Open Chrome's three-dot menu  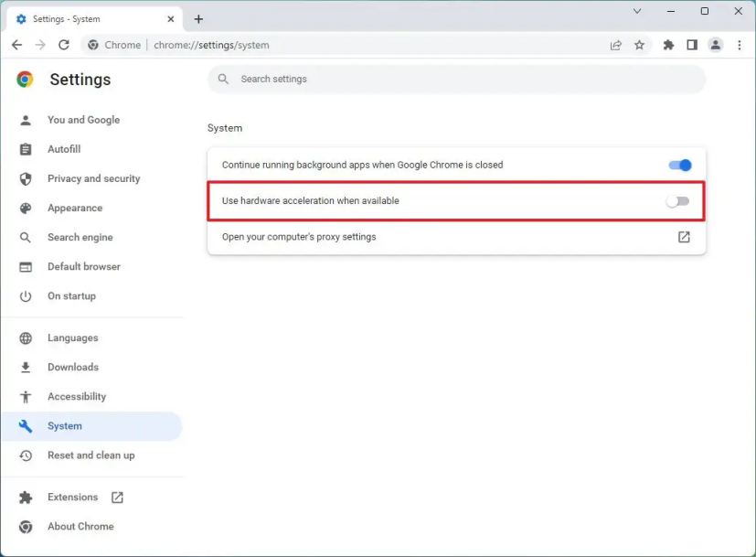[740, 45]
